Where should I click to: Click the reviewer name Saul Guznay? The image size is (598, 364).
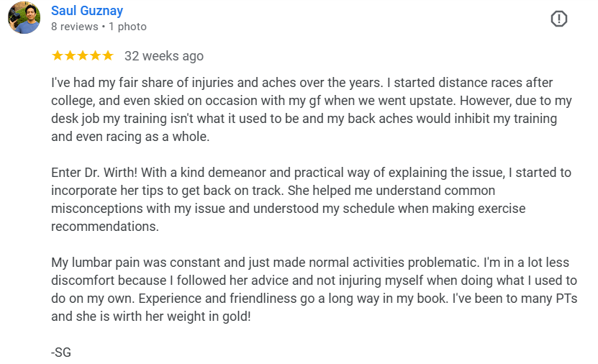pyautogui.click(x=87, y=11)
